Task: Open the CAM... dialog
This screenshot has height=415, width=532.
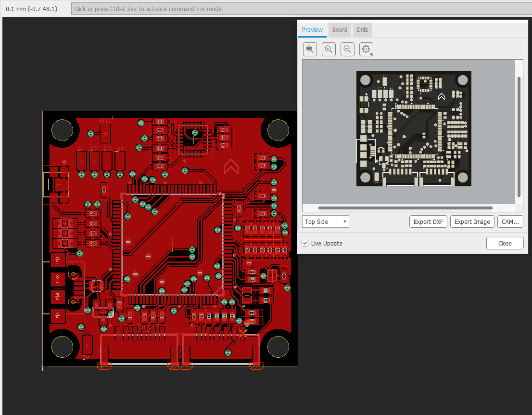Action: [510, 221]
